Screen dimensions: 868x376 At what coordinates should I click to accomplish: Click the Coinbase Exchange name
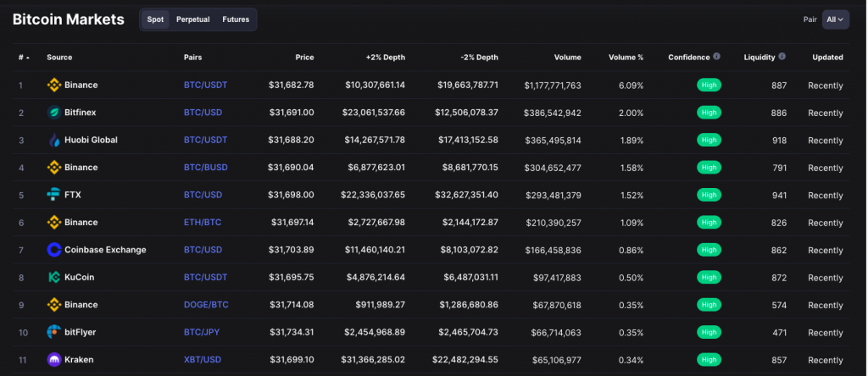click(105, 250)
